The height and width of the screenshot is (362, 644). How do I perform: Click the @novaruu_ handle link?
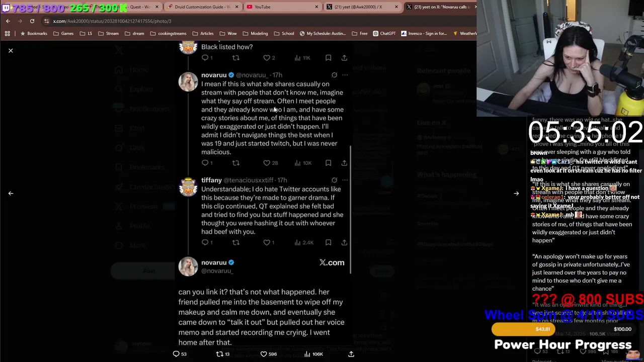252,75
